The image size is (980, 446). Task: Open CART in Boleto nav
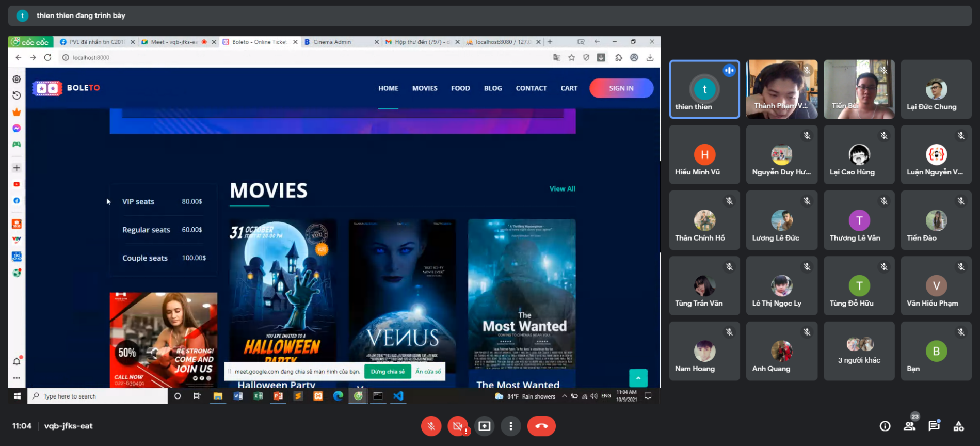pyautogui.click(x=569, y=88)
